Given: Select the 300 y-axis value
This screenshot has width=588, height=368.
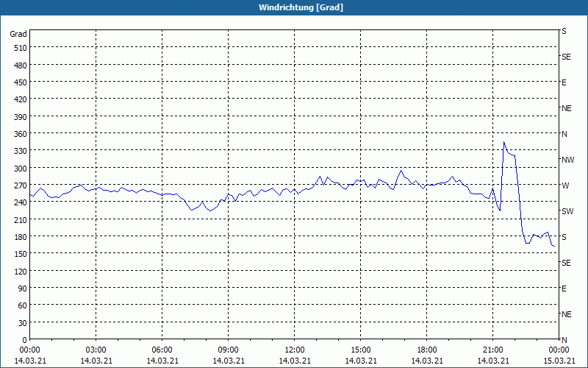Looking at the screenshot, I should click(x=21, y=169).
